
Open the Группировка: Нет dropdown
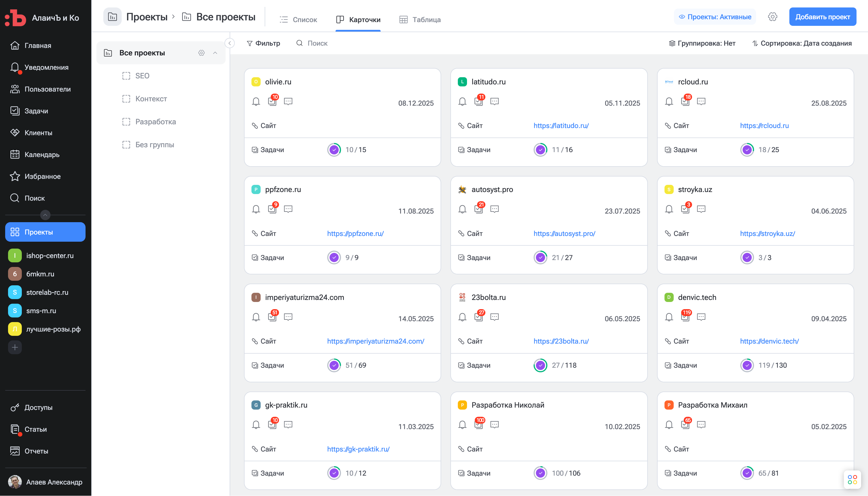click(x=702, y=43)
